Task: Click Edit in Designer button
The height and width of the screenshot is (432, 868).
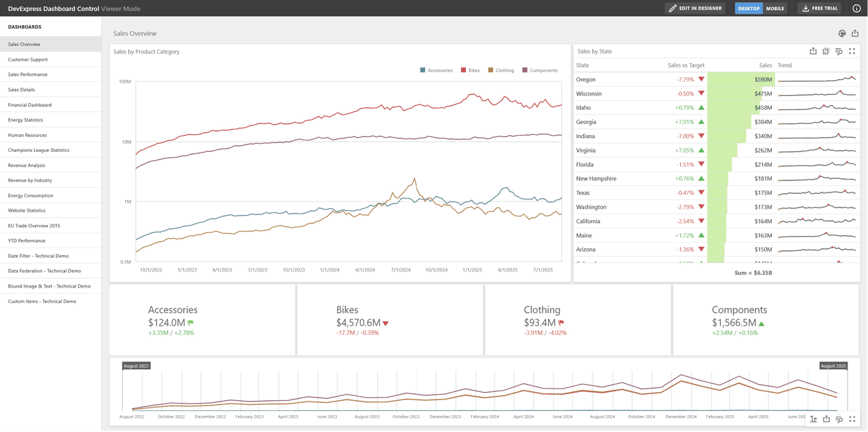Action: (695, 8)
